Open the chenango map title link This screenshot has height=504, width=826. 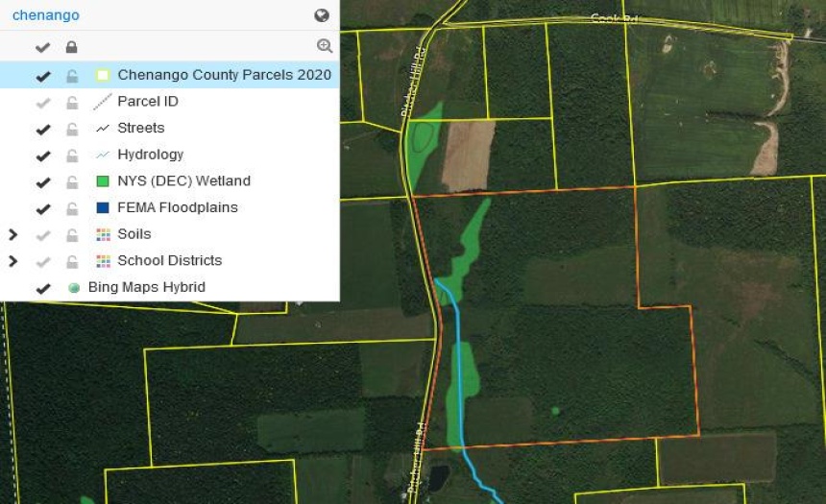[45, 15]
